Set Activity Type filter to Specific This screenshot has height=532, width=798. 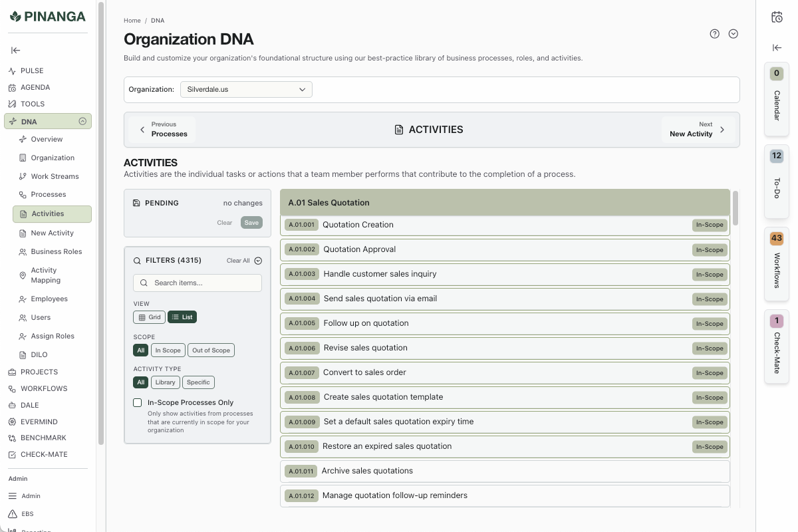point(198,382)
